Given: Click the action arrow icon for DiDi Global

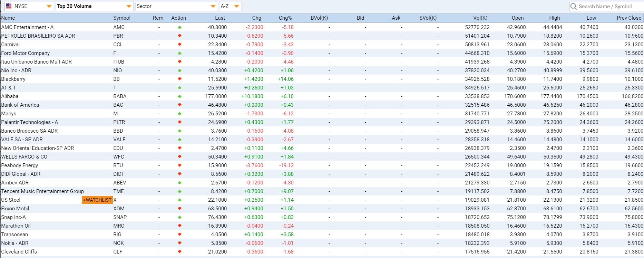Looking at the screenshot, I should point(179,174).
